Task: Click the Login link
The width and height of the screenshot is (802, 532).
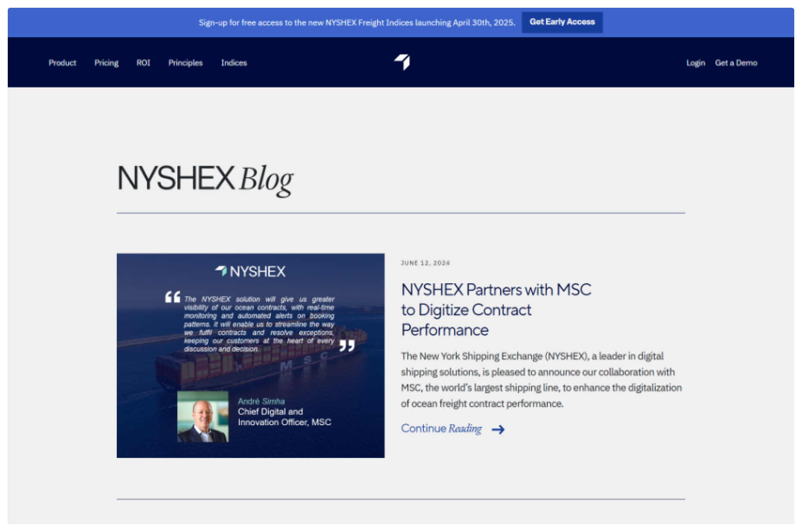Action: coord(695,63)
